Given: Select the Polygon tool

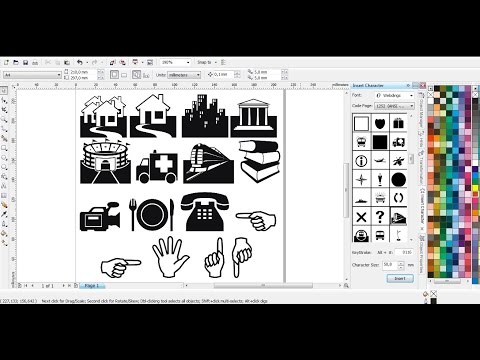Looking at the screenshot, I should (4, 167).
